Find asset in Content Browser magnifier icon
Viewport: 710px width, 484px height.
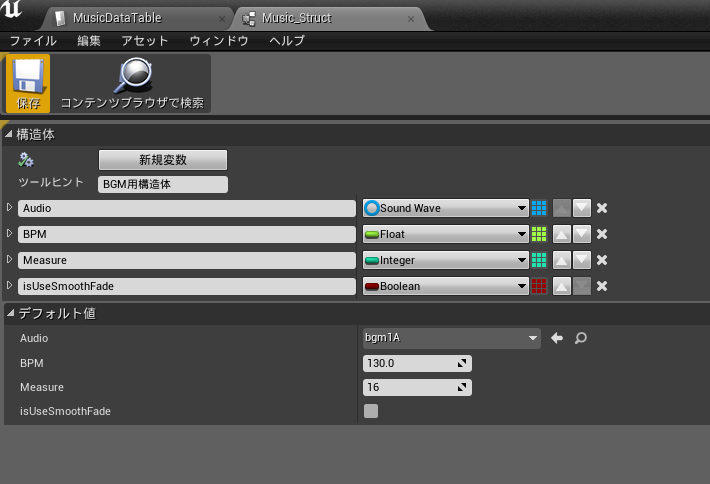[133, 75]
